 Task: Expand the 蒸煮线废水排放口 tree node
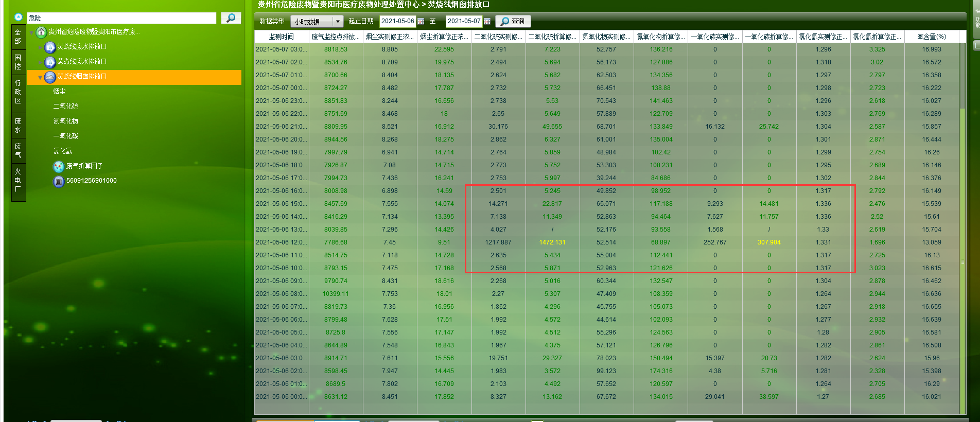[x=41, y=62]
